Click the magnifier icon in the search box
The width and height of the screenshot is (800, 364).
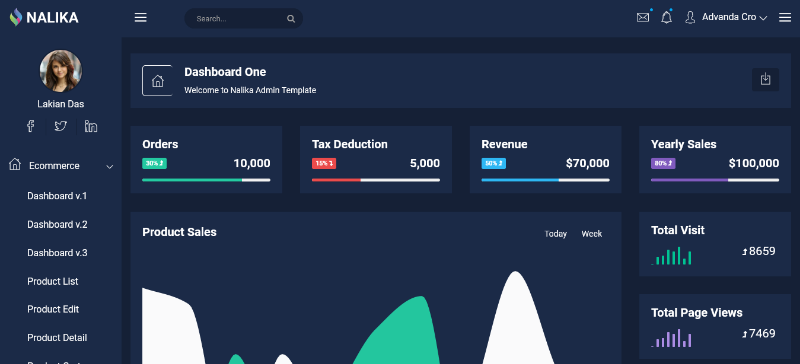[291, 19]
